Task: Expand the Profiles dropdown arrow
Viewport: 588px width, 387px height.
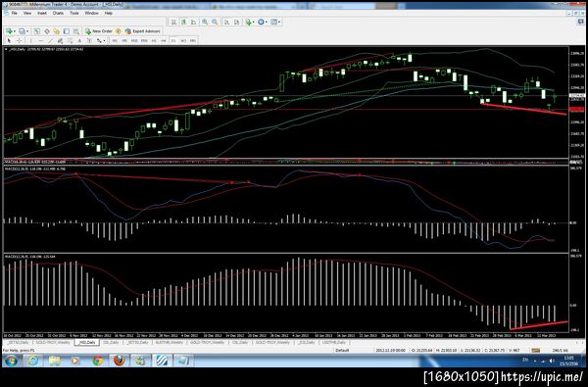Action: (27, 31)
